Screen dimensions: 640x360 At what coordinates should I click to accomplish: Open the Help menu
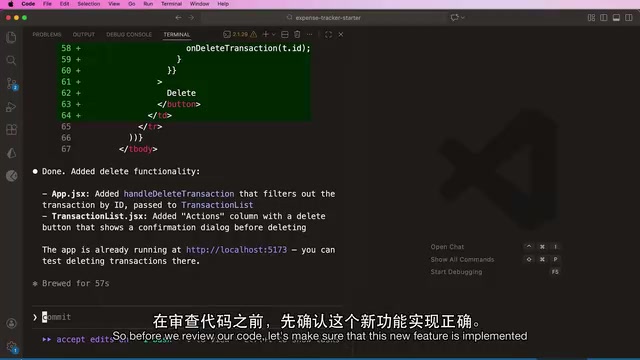223,4
